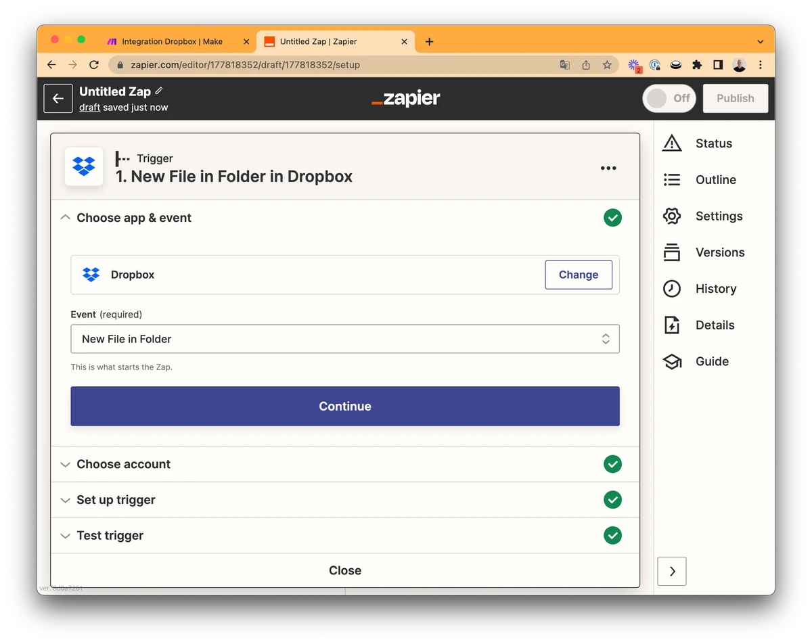Open the Settings gear icon
Viewport: 812px width, 644px height.
click(671, 216)
